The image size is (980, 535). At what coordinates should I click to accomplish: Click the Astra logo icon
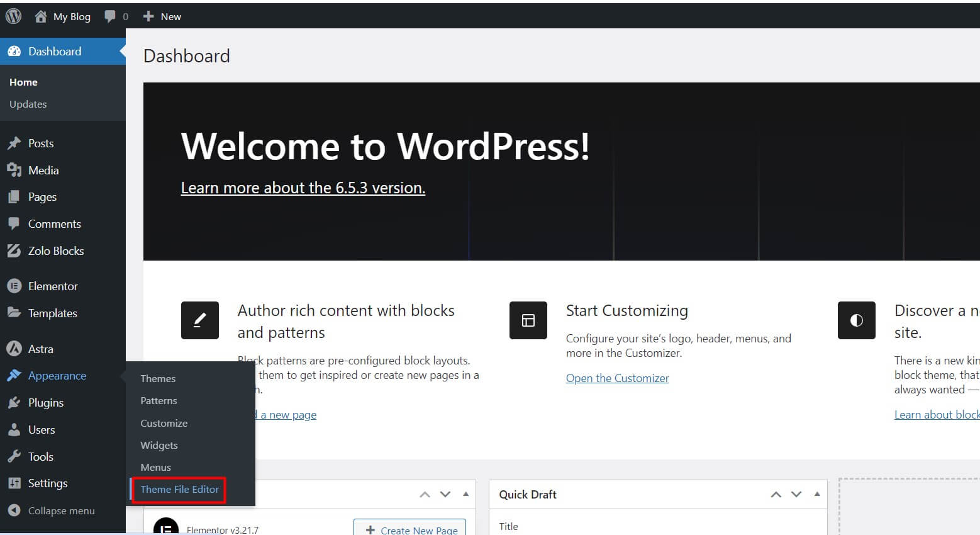coord(14,349)
